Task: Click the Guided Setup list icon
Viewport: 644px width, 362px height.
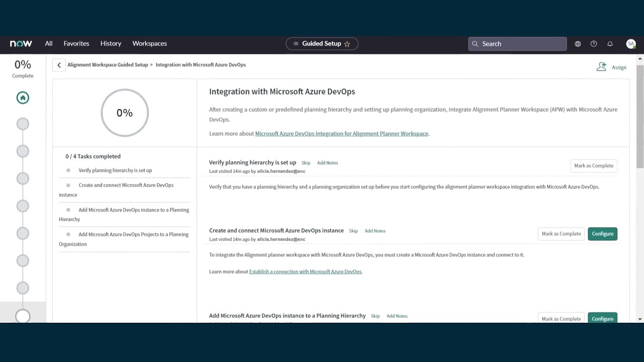Action: point(296,44)
